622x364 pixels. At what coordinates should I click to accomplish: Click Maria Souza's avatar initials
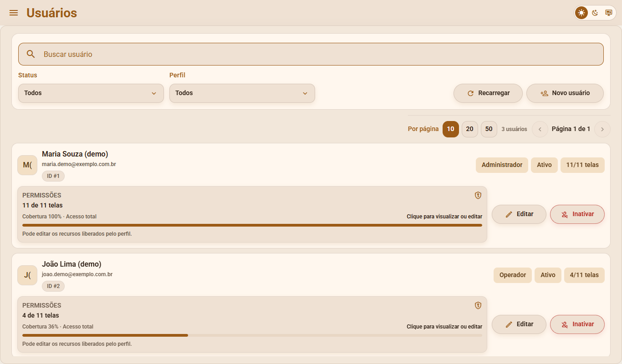(27, 165)
